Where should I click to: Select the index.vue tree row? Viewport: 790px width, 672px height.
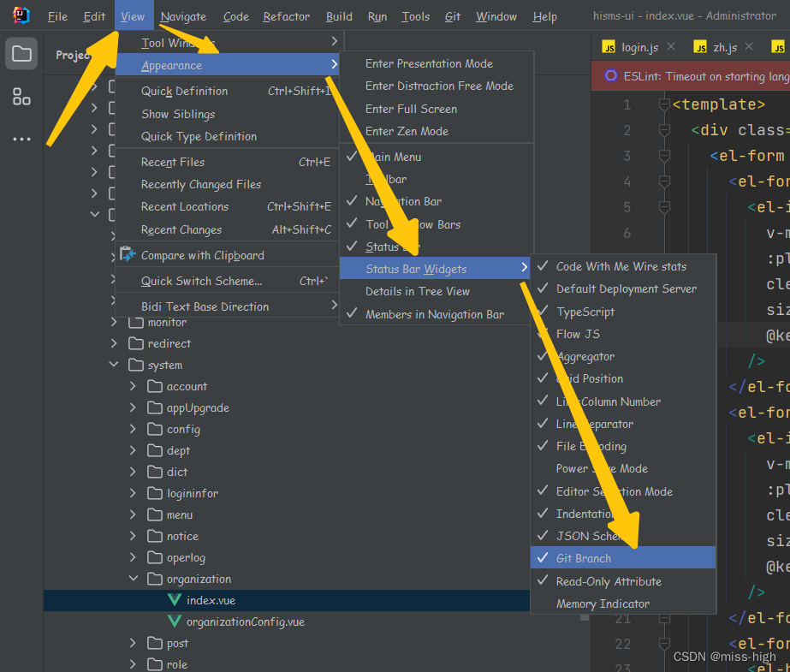[286, 600]
